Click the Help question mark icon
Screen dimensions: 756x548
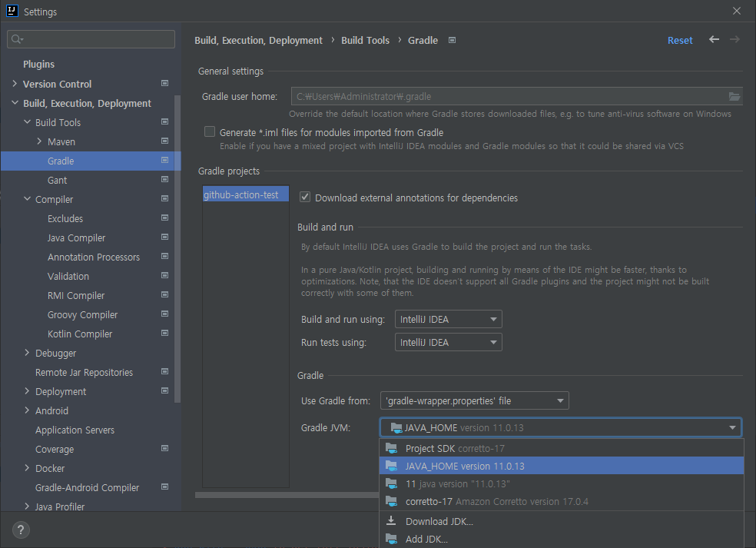pyautogui.click(x=20, y=530)
